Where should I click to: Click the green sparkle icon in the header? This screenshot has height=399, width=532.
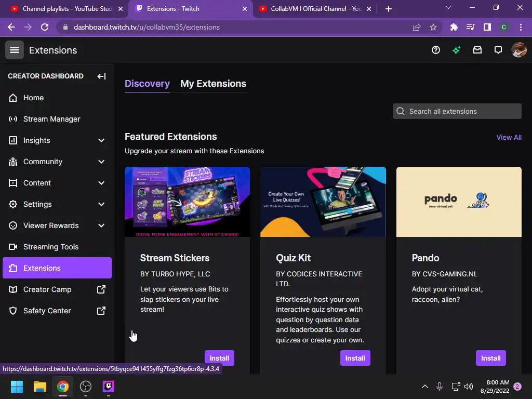pyautogui.click(x=456, y=50)
